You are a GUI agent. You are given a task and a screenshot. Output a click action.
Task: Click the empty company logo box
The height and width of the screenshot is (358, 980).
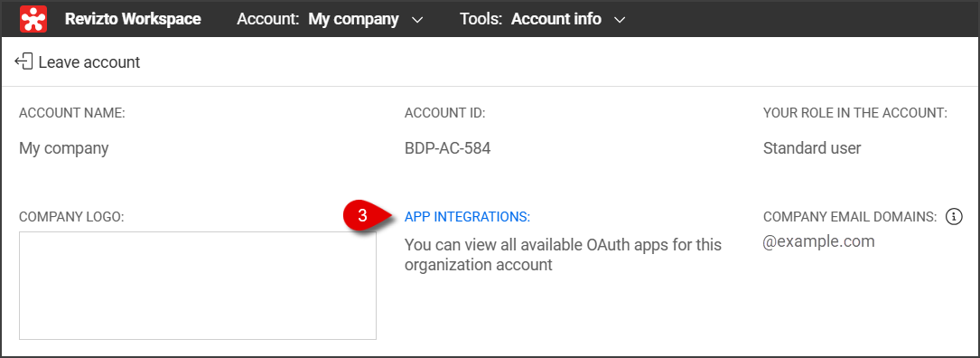coord(198,286)
